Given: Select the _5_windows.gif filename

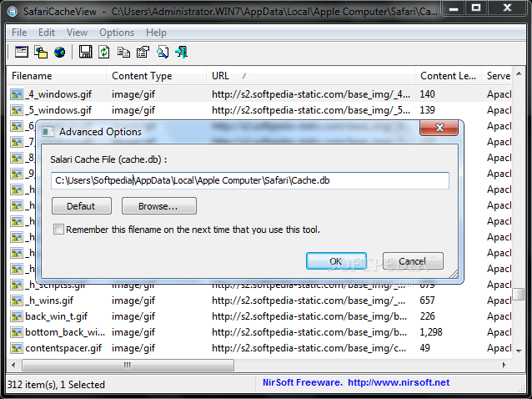Looking at the screenshot, I should tap(58, 110).
